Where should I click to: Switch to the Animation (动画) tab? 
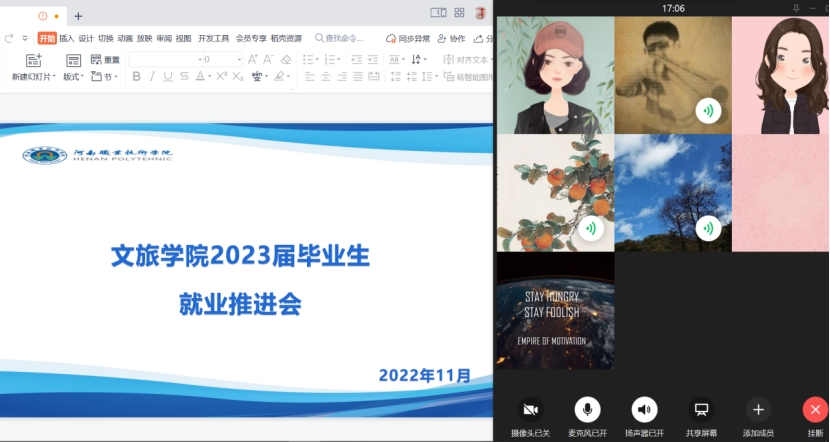pos(125,39)
